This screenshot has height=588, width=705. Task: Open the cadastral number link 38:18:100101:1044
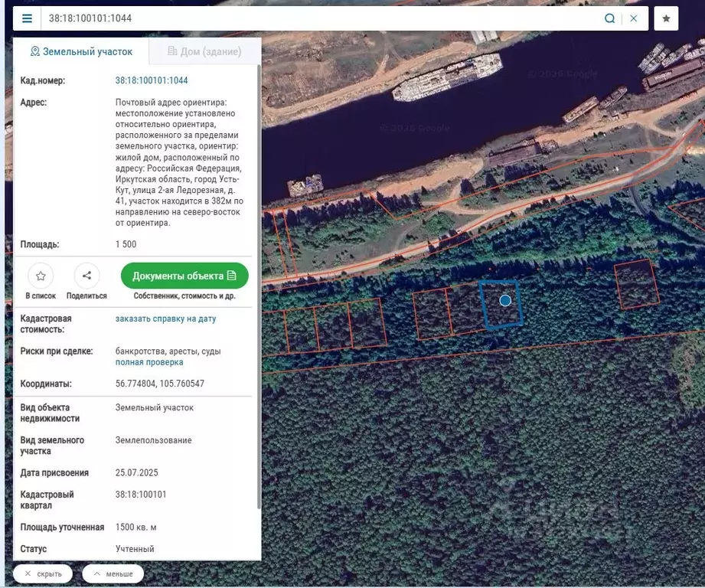(x=152, y=80)
